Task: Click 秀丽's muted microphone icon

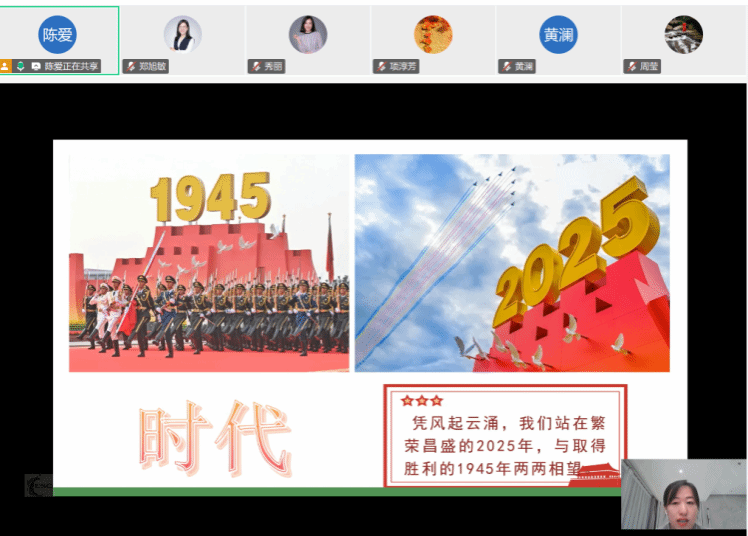Action: pyautogui.click(x=256, y=67)
